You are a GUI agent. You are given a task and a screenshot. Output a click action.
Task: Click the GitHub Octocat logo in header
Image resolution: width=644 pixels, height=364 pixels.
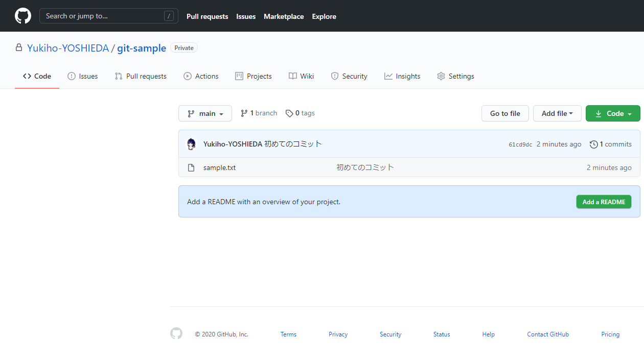coord(23,16)
